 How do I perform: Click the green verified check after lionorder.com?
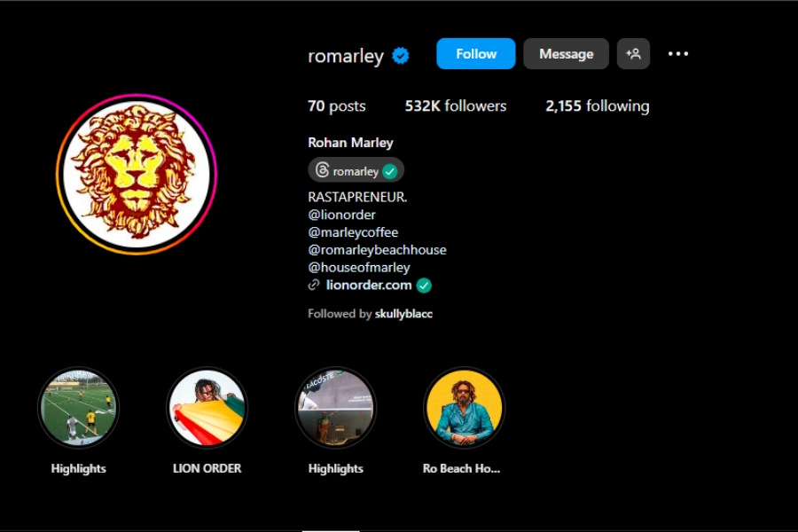coord(424,286)
